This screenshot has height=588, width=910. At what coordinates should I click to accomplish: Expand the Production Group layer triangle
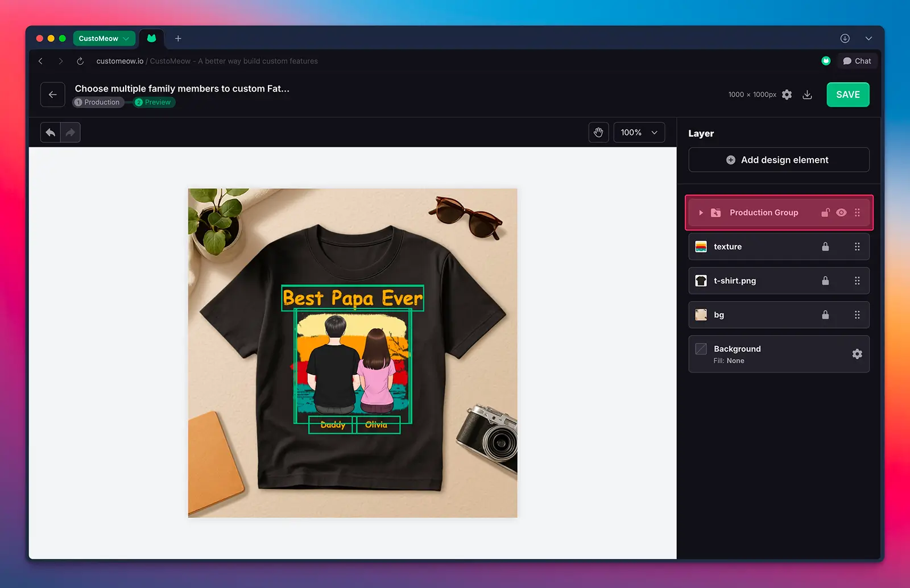click(x=701, y=213)
